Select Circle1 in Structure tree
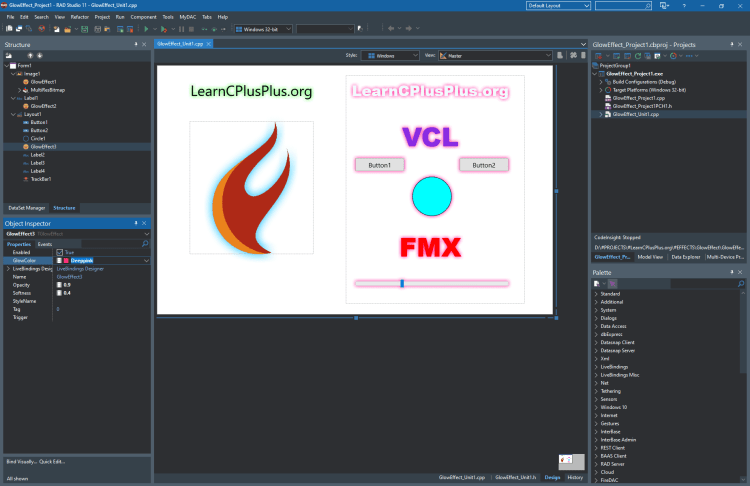The width and height of the screenshot is (750, 486). (38, 139)
